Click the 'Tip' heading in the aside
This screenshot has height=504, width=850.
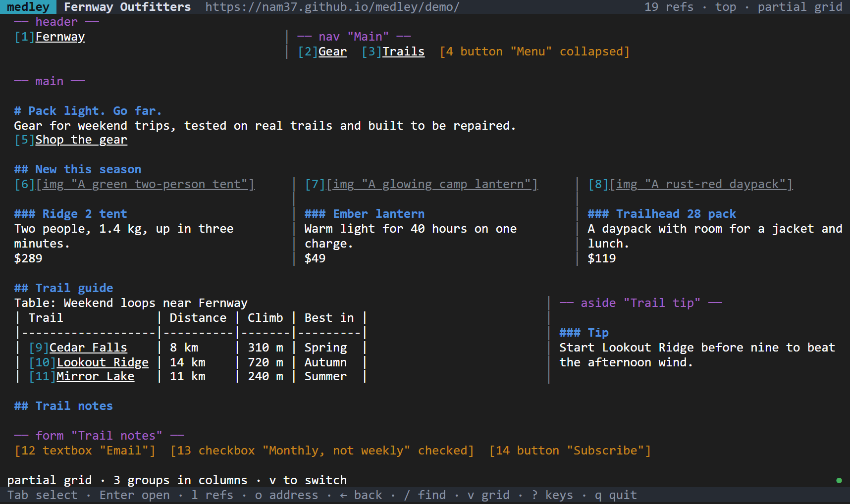(x=584, y=333)
